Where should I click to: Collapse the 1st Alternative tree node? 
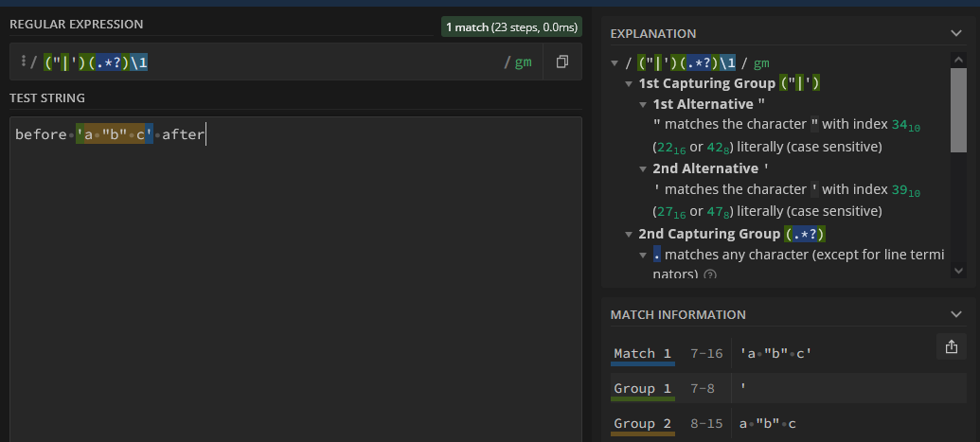[x=643, y=104]
